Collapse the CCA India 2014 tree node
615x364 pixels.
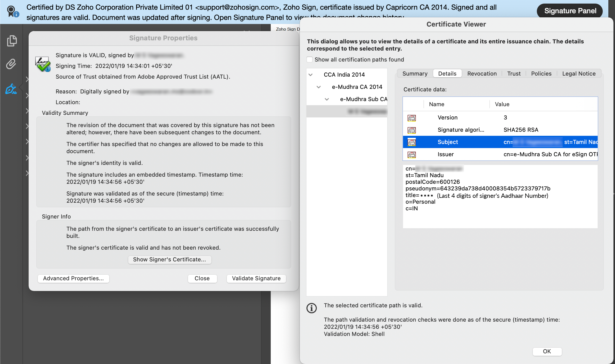pyautogui.click(x=311, y=75)
